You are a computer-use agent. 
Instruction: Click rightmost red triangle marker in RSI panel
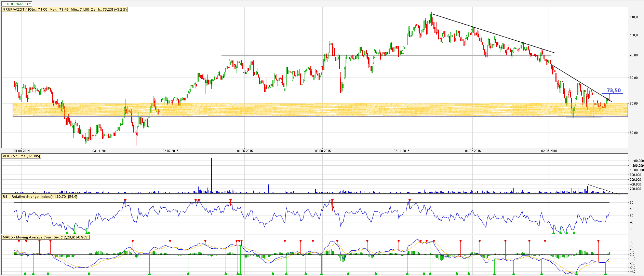(x=410, y=201)
